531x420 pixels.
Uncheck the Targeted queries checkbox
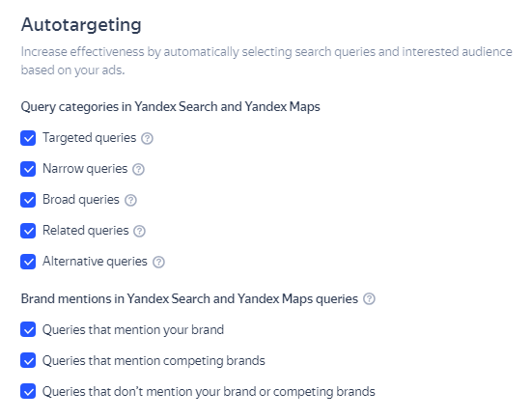28,138
